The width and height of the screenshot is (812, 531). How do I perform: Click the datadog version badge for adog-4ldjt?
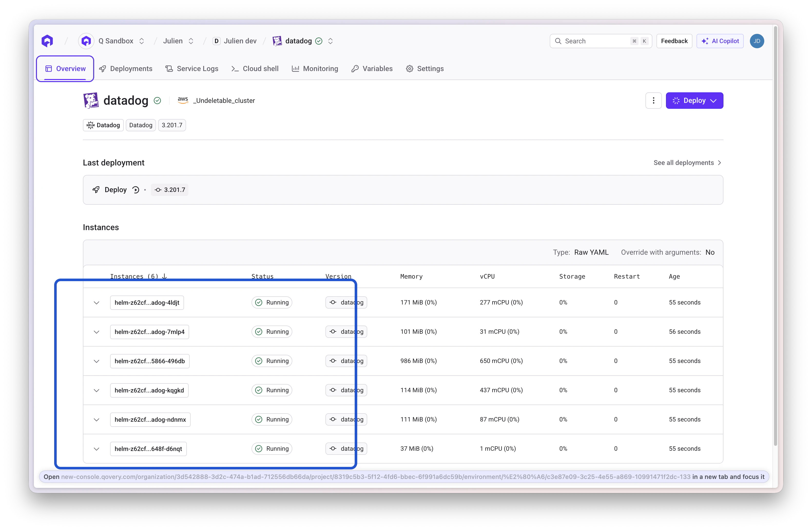click(x=346, y=302)
